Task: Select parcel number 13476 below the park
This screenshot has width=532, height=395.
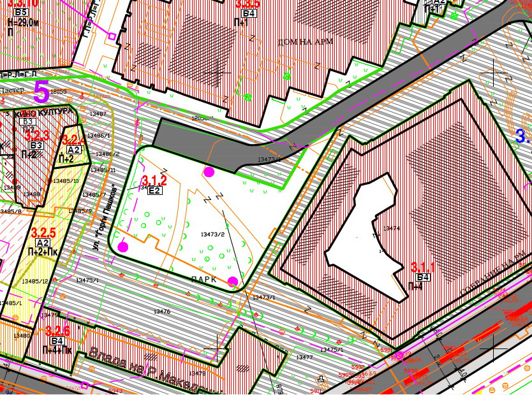Action: pos(162,311)
